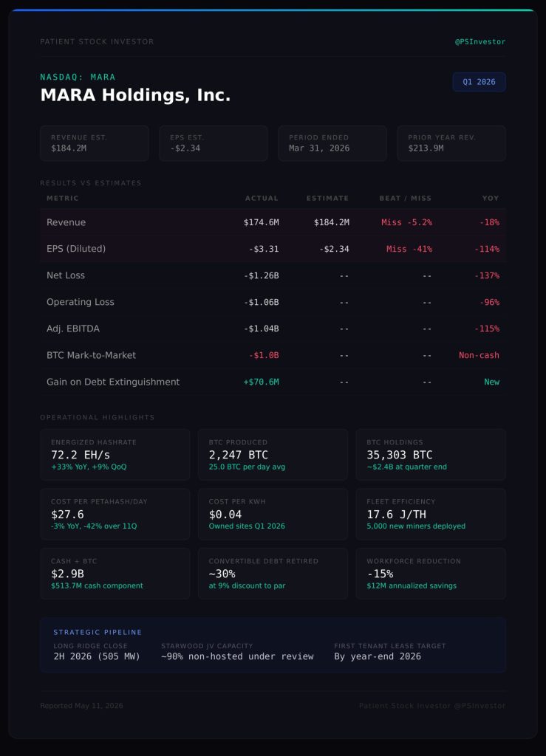Click the green New label

pyautogui.click(x=491, y=382)
